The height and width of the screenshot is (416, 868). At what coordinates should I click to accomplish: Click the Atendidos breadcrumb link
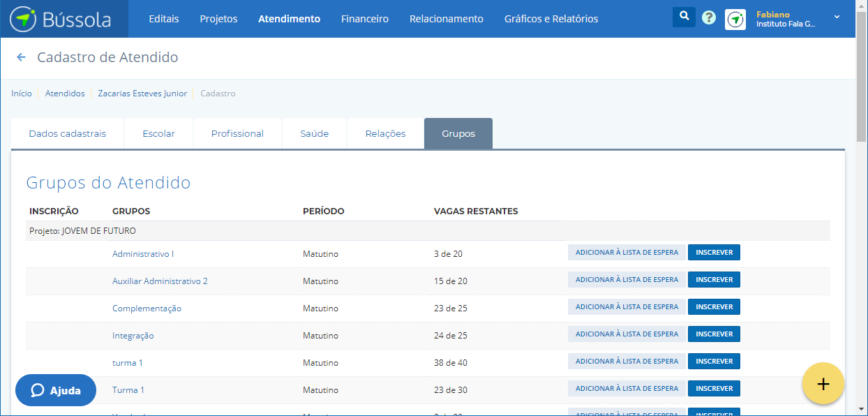click(x=65, y=94)
